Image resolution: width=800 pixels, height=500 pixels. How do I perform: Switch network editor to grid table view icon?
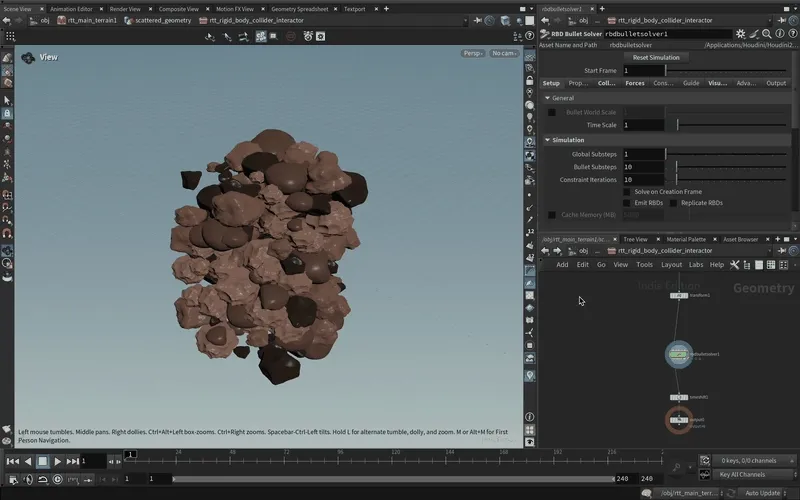771,265
